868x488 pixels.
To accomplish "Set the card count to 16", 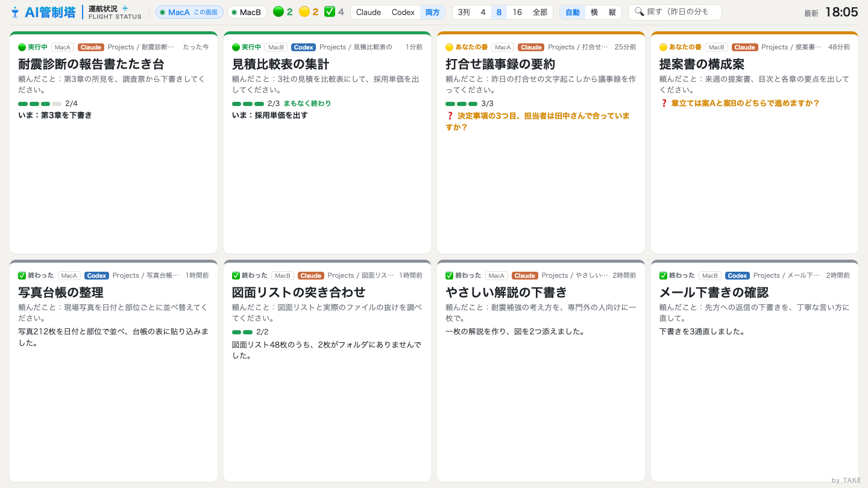I will [517, 12].
